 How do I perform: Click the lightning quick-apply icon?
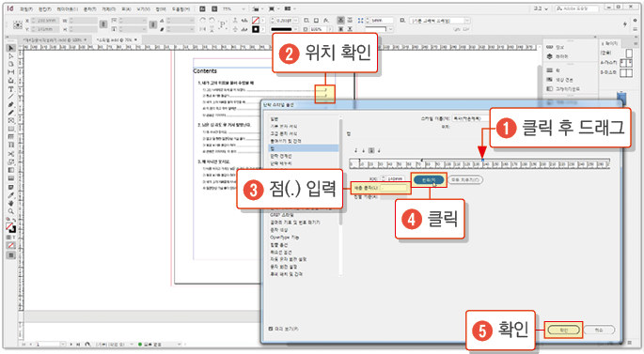624,24
